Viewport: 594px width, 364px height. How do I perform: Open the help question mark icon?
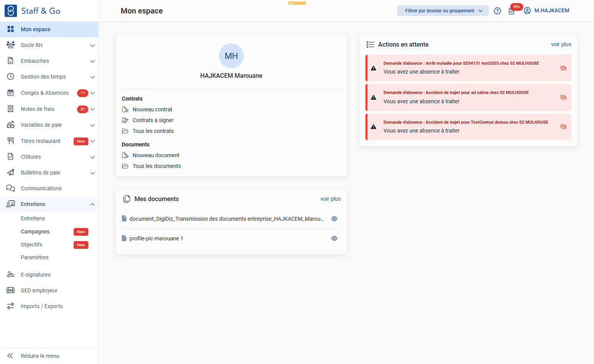pos(497,11)
